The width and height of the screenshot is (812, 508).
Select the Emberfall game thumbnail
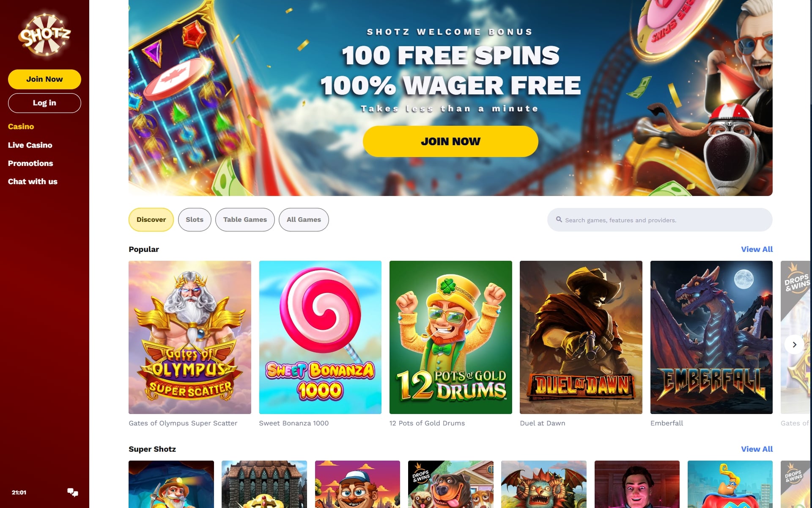[711, 337]
